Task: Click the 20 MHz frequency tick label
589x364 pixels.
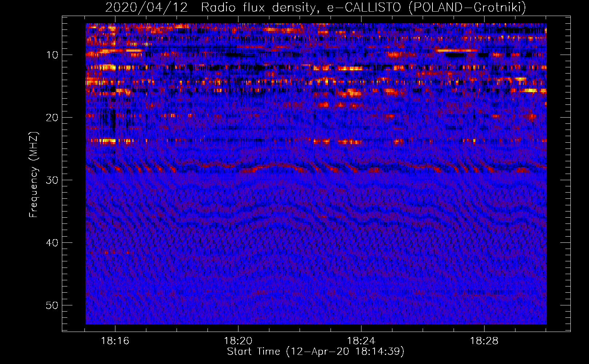Action: tap(52, 118)
